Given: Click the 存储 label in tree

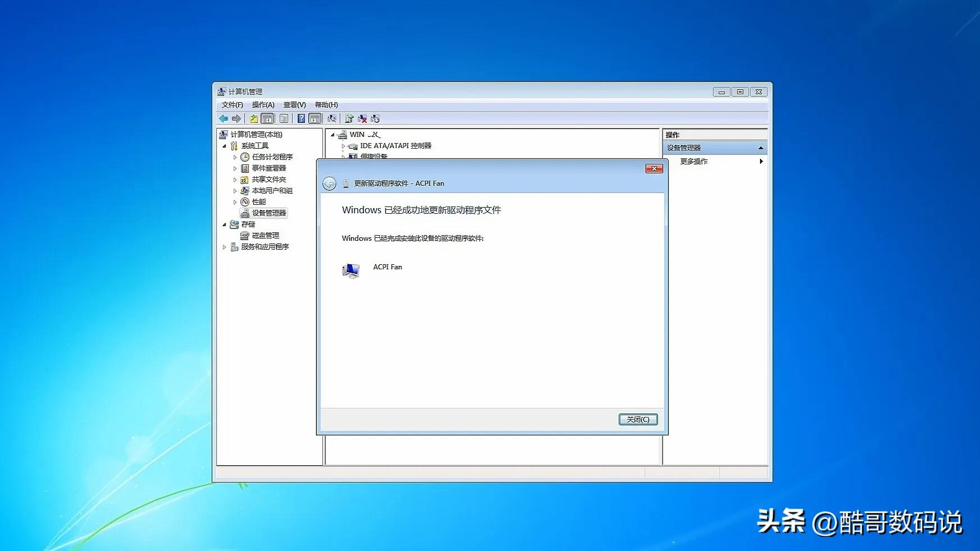Looking at the screenshot, I should 248,224.
